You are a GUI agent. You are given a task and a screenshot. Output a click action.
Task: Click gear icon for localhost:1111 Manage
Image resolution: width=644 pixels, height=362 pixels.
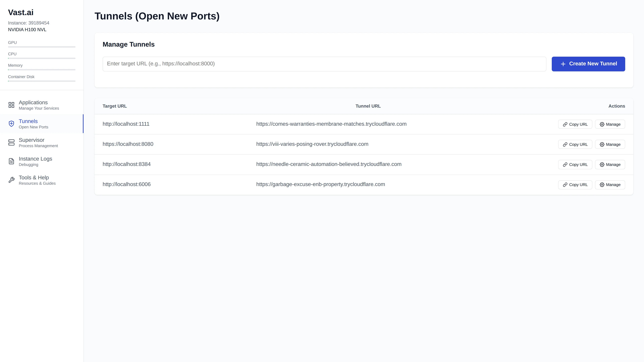[602, 124]
